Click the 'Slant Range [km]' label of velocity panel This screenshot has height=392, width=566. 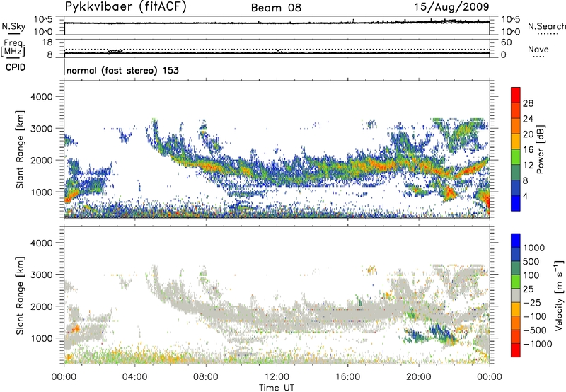(x=20, y=295)
